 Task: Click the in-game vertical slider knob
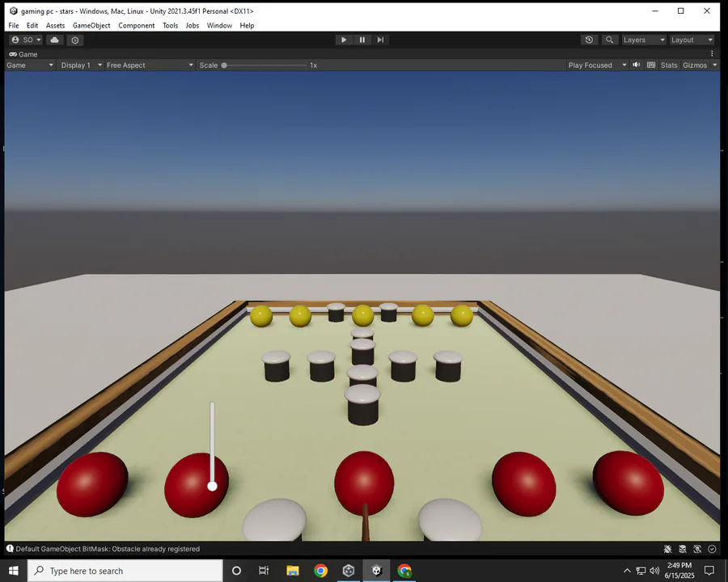pos(212,486)
